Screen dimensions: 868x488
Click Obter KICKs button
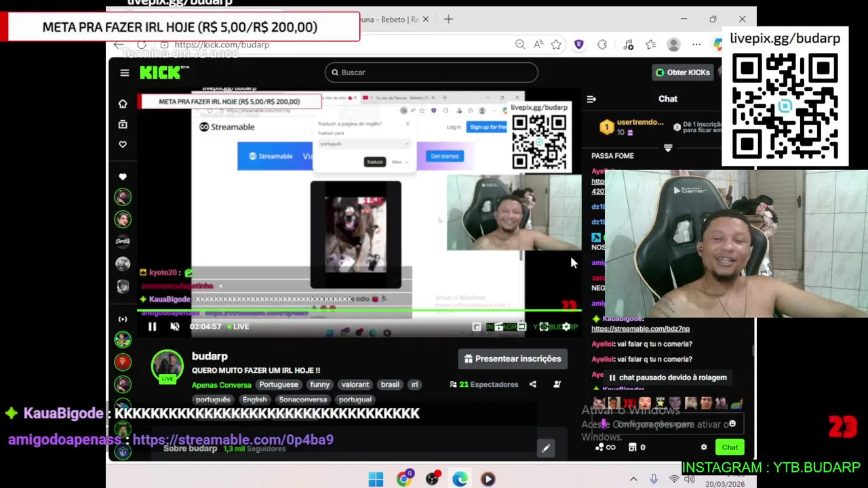(x=682, y=73)
